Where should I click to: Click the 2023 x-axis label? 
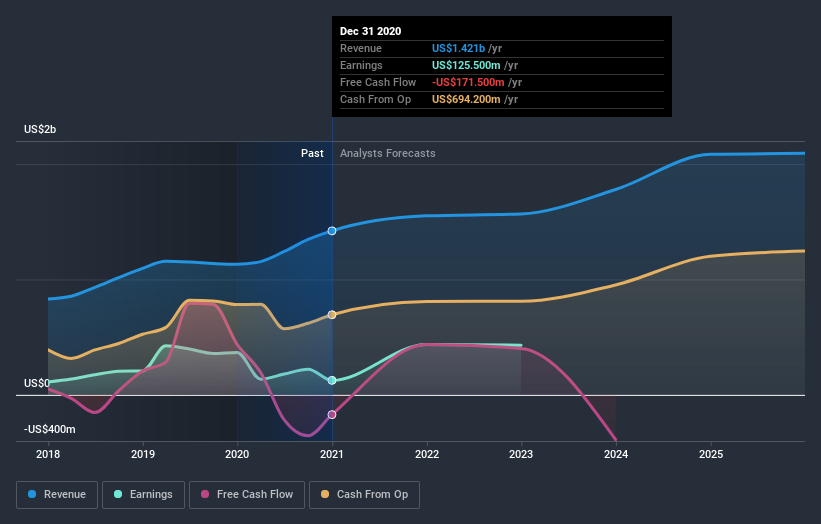click(521, 454)
